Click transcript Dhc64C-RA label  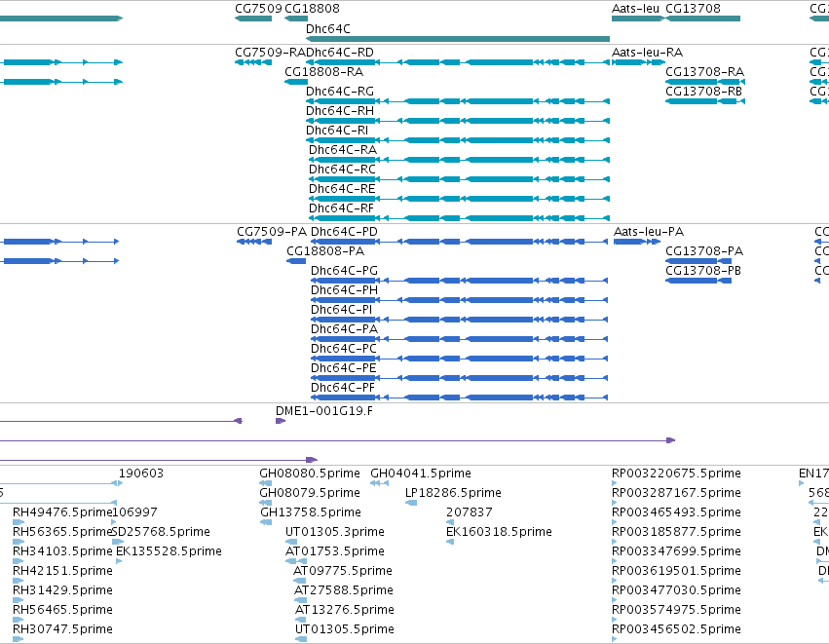pyautogui.click(x=343, y=150)
